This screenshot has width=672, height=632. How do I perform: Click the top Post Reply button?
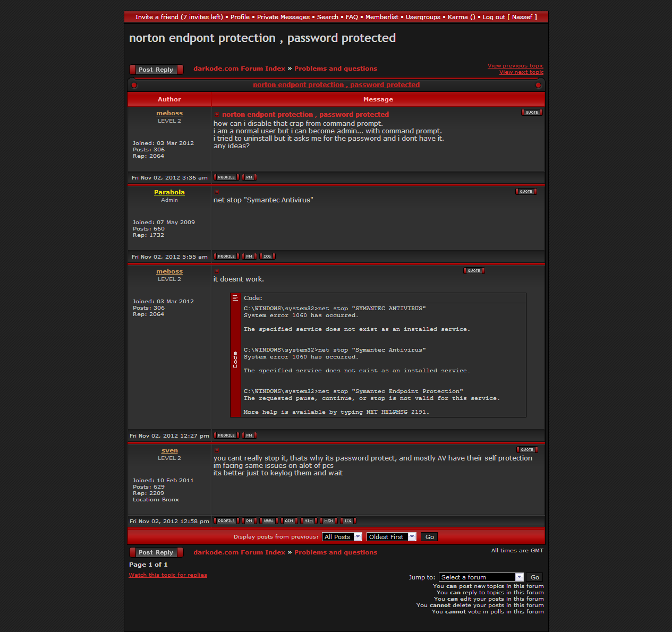click(x=156, y=70)
